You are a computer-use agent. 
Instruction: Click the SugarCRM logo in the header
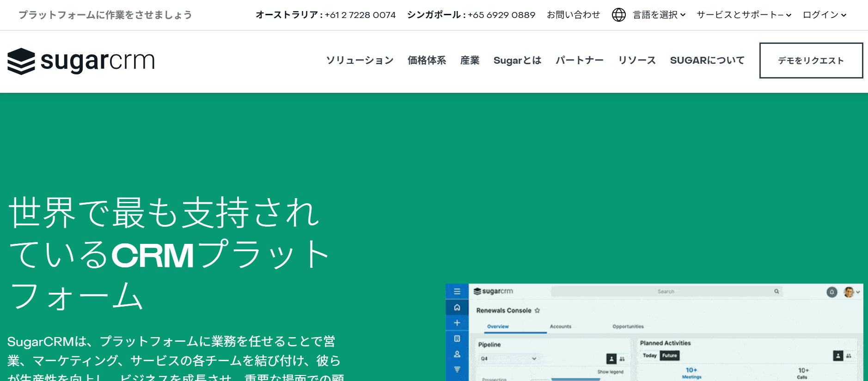[x=81, y=61]
